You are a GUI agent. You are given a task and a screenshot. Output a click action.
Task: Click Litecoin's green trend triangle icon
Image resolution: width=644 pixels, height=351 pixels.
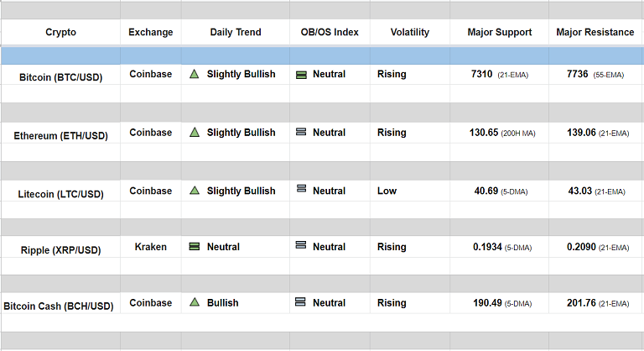[x=195, y=191]
